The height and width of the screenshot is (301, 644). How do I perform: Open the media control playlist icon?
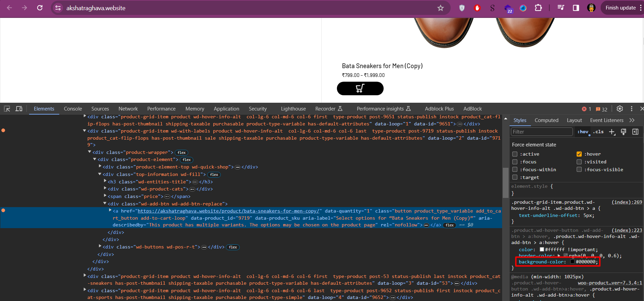coord(561,8)
